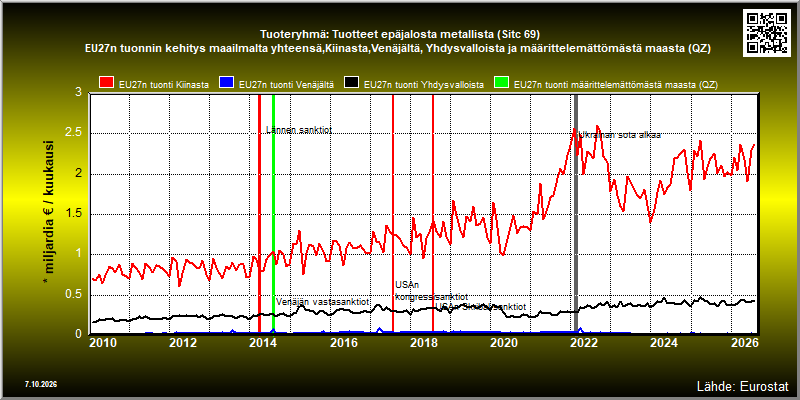Click x-axis year label 2022
The width and height of the screenshot is (800, 400).
584,342
